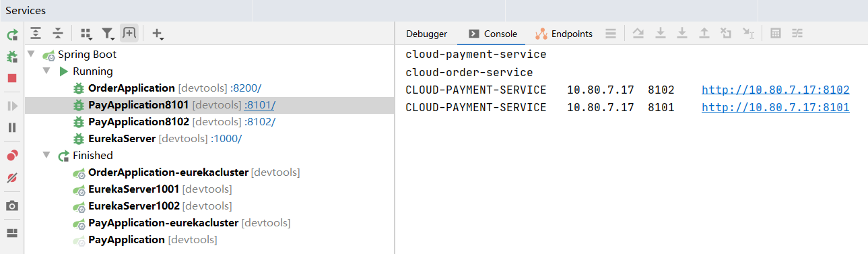This screenshot has width=868, height=254.
Task: Toggle Open in New Tab button
Action: [x=129, y=33]
